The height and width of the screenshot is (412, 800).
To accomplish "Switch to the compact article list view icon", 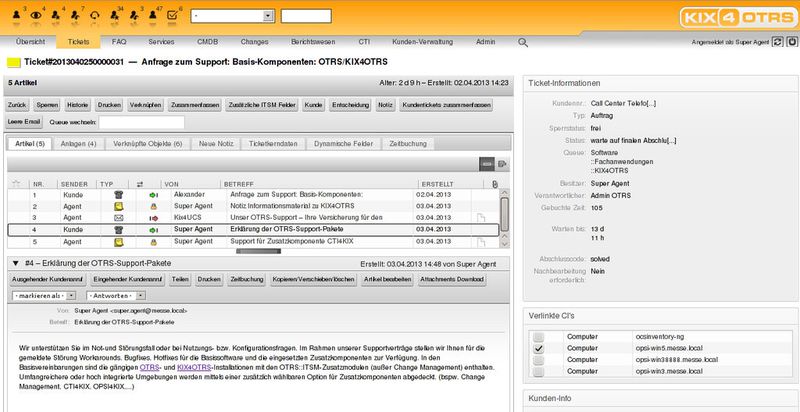I will [x=487, y=164].
